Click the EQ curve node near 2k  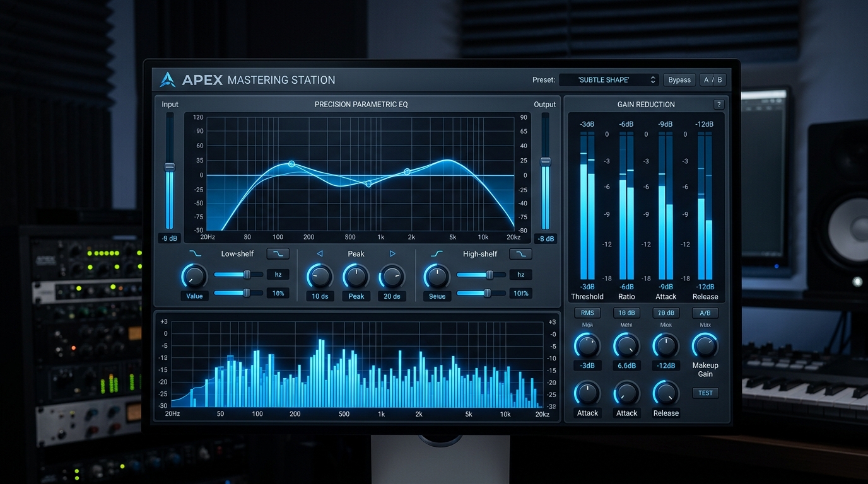[x=407, y=171]
